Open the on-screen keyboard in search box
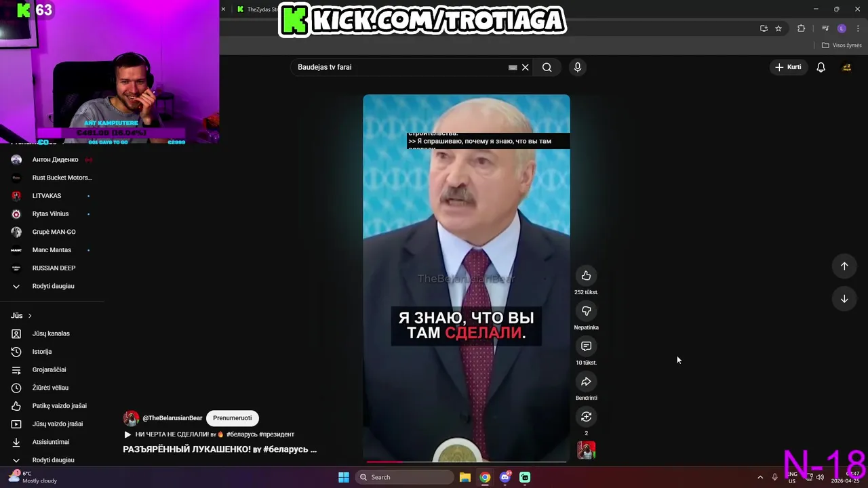 tap(513, 67)
